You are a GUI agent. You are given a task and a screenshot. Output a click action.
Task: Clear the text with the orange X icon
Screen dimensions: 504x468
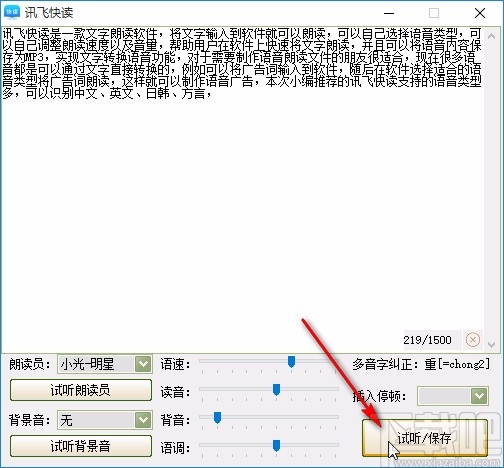[472, 340]
